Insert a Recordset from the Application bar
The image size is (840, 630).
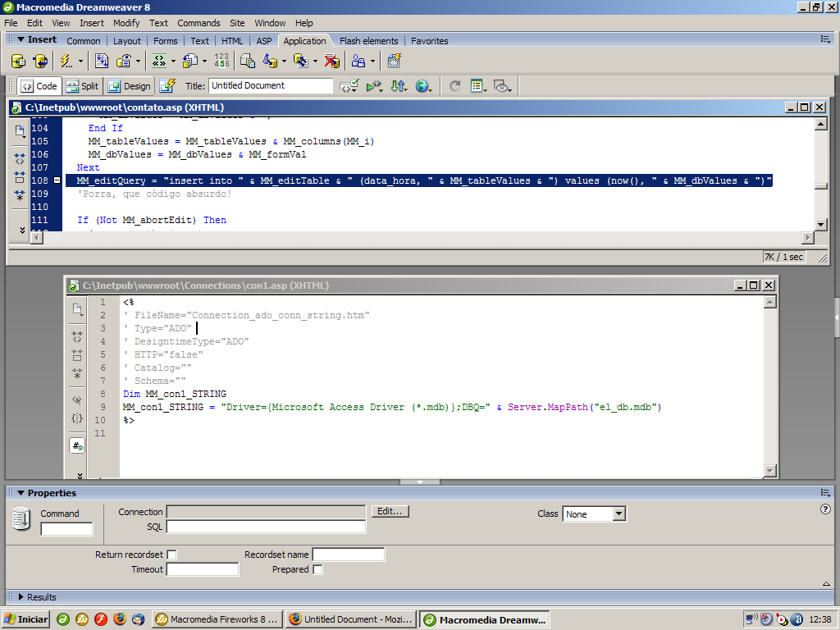18,61
